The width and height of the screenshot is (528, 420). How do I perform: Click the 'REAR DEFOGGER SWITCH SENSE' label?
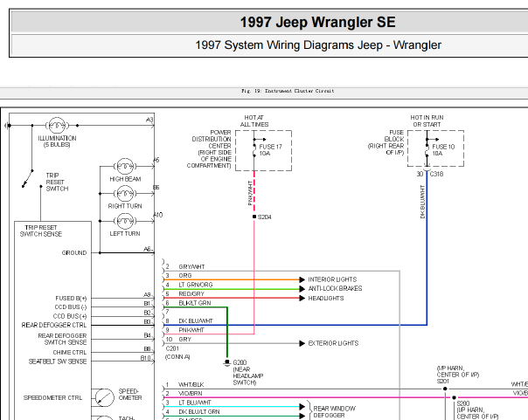62,339
